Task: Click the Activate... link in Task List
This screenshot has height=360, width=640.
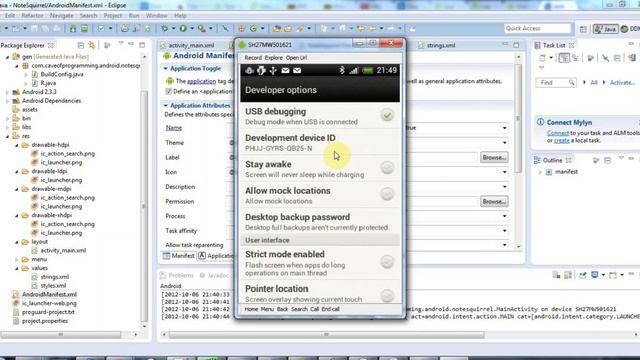Action: click(x=622, y=82)
